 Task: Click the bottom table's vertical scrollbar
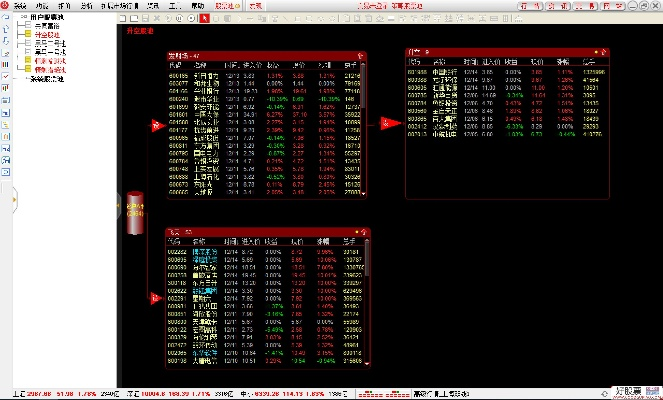coord(367,300)
